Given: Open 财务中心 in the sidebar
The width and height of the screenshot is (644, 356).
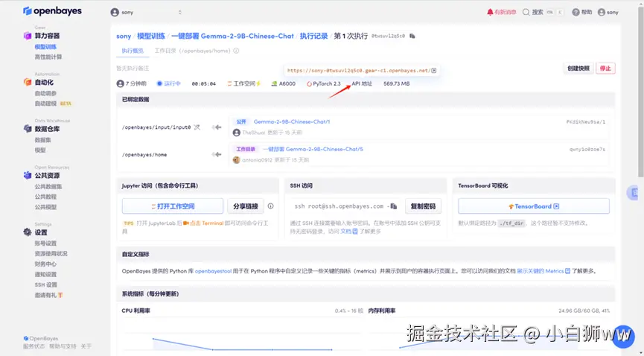Looking at the screenshot, I should [x=45, y=264].
